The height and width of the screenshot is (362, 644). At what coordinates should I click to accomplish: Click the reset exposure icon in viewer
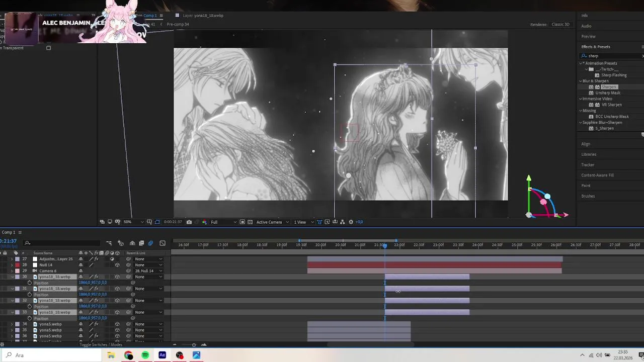click(x=351, y=222)
